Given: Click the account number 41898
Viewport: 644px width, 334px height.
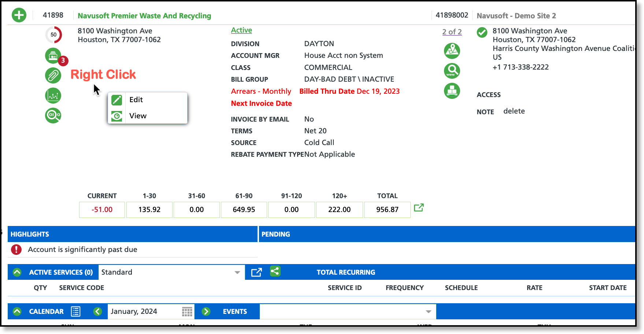Looking at the screenshot, I should (x=53, y=15).
